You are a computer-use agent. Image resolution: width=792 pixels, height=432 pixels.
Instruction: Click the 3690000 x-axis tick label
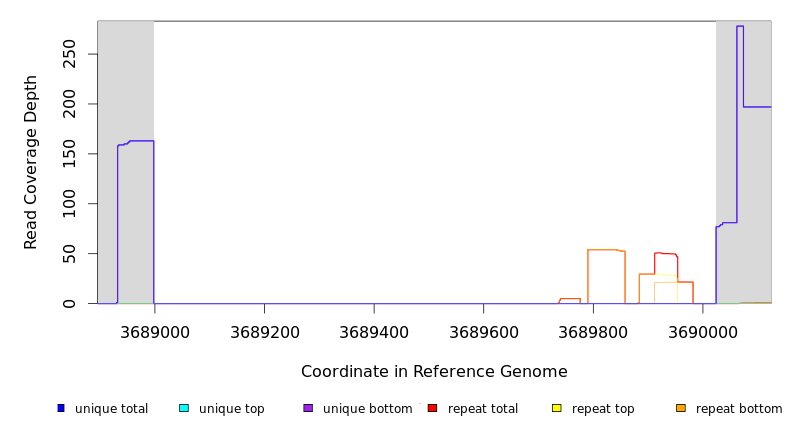pos(703,329)
